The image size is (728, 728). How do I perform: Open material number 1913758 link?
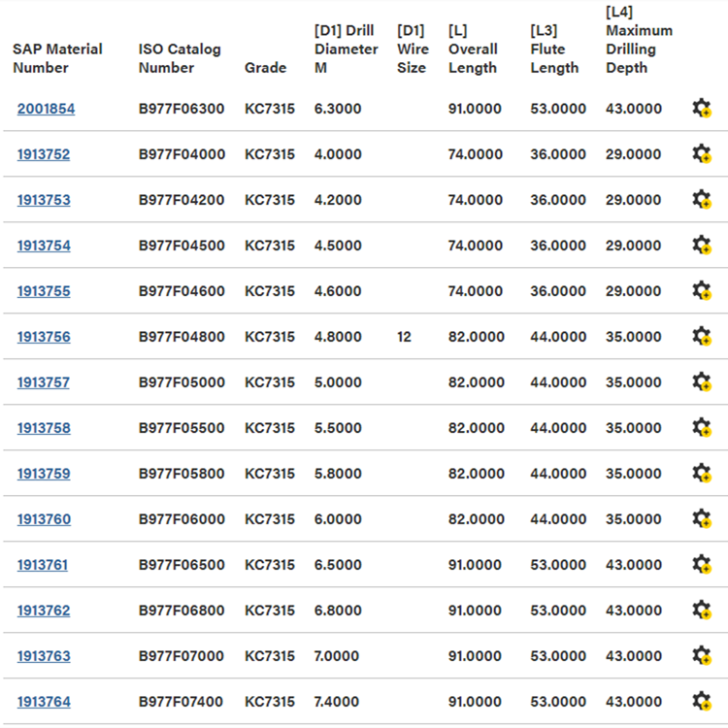click(x=44, y=428)
